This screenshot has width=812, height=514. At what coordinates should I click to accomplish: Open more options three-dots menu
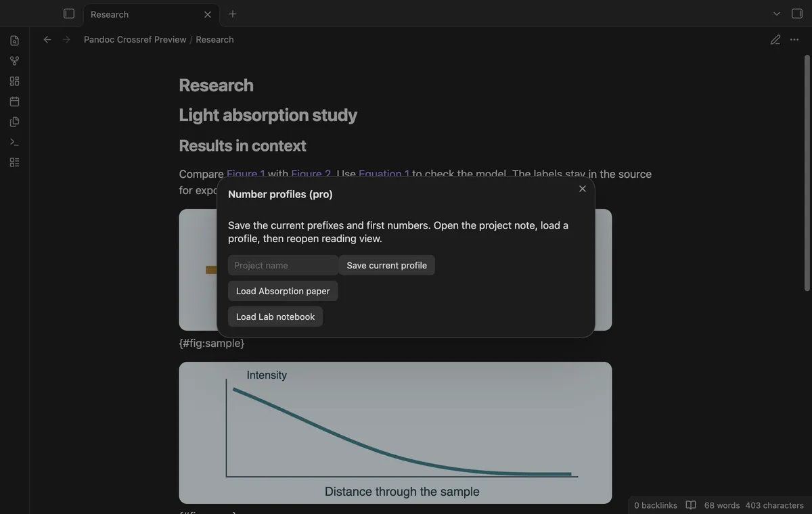pyautogui.click(x=794, y=40)
